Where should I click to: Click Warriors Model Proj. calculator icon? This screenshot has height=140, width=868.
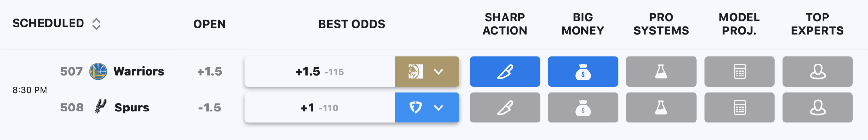tap(739, 71)
